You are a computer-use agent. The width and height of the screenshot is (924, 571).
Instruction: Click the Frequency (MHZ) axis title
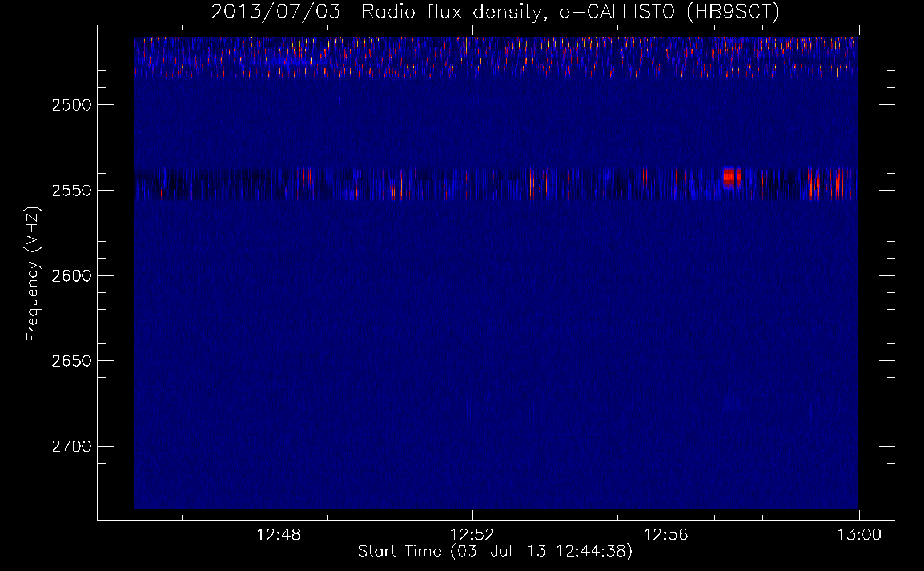(x=33, y=275)
